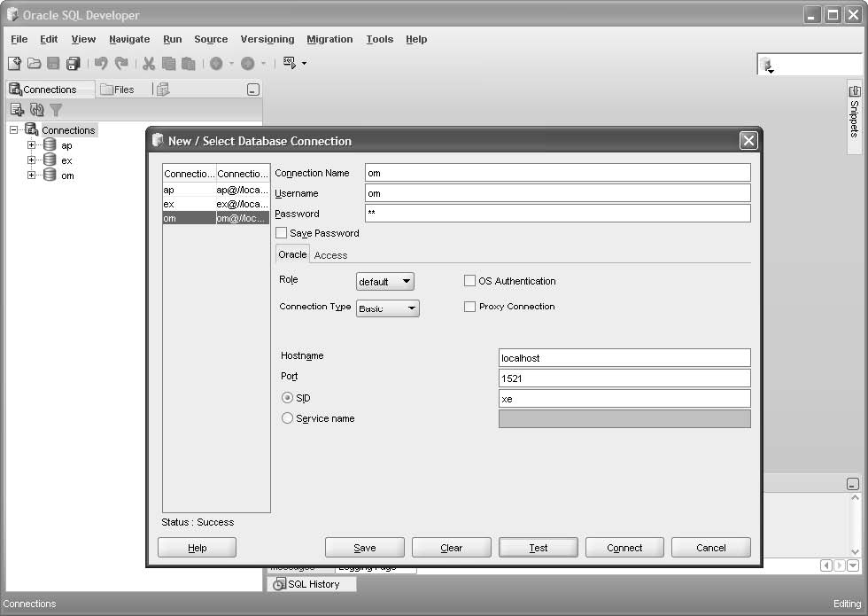This screenshot has width=868, height=616.
Task: Select the ap database icon in tree
Action: coord(50,145)
